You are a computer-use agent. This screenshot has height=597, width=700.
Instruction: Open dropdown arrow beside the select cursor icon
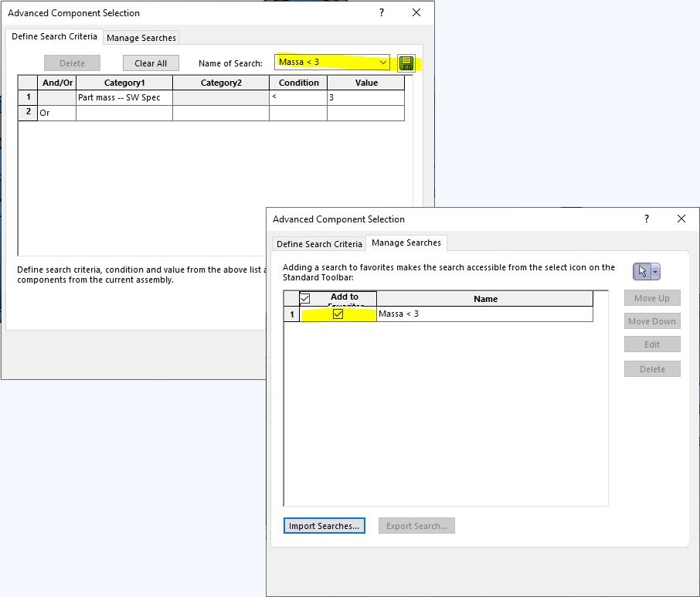click(656, 271)
